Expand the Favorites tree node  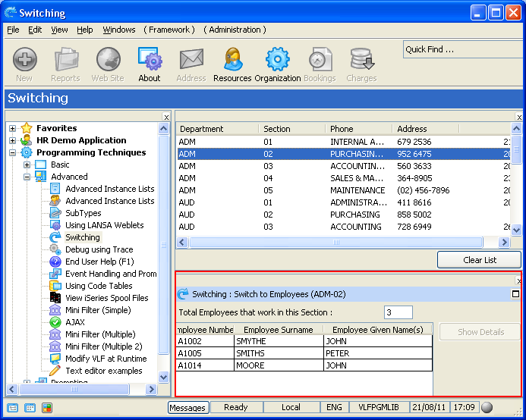pos(12,128)
